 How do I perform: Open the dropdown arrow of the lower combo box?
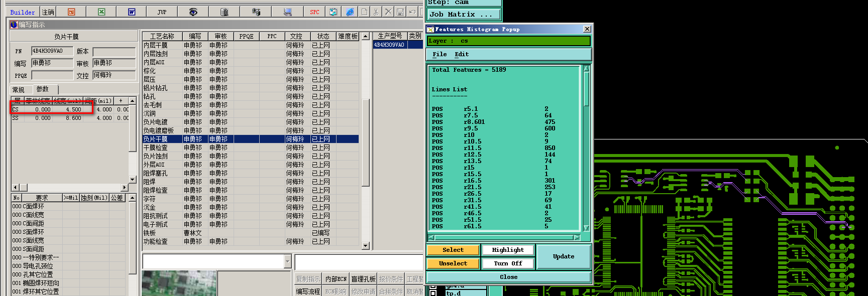(288, 261)
